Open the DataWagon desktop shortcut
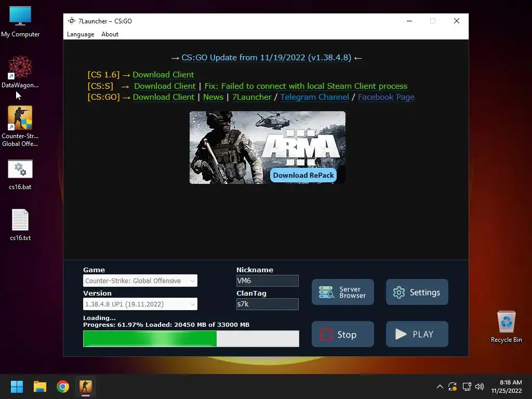Image resolution: width=532 pixels, height=399 pixels. pyautogui.click(x=20, y=72)
